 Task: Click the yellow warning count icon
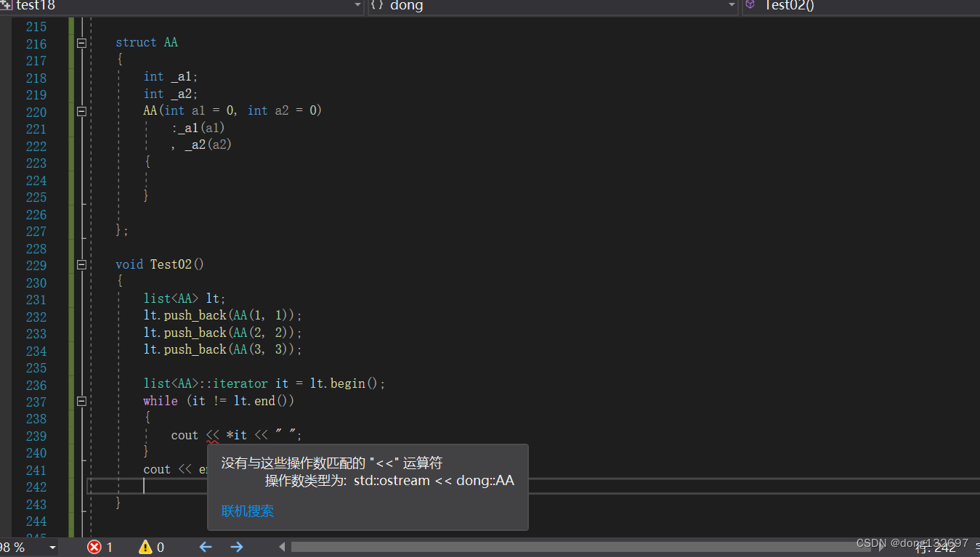[x=145, y=547]
